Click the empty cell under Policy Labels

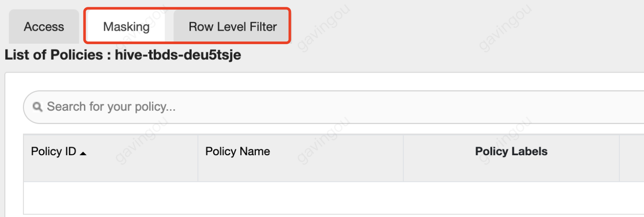click(511, 198)
